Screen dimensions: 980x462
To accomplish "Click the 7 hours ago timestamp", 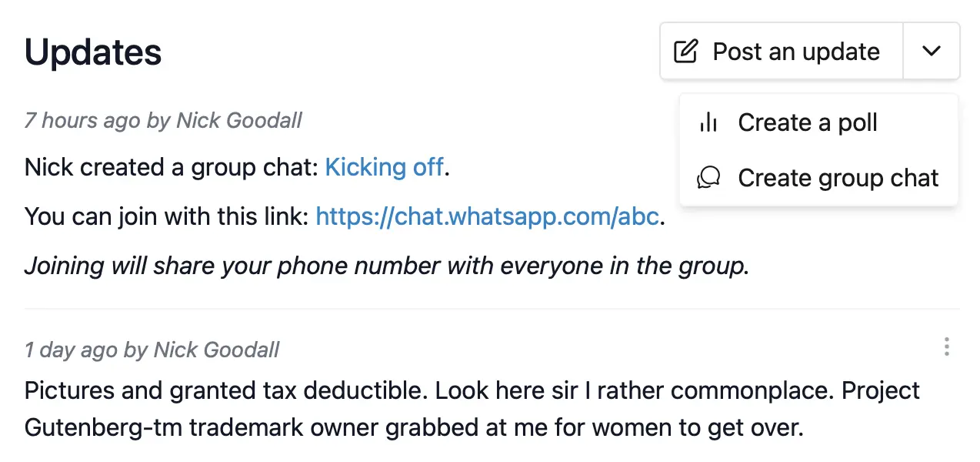I will point(82,120).
